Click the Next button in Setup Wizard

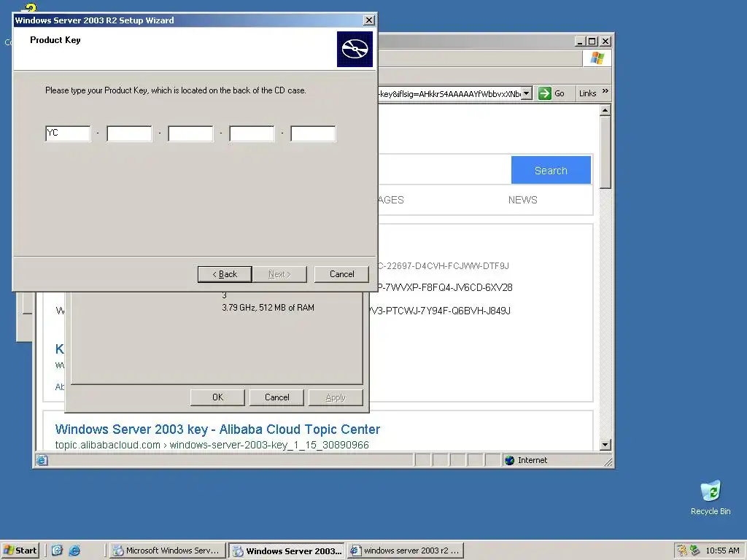click(279, 274)
